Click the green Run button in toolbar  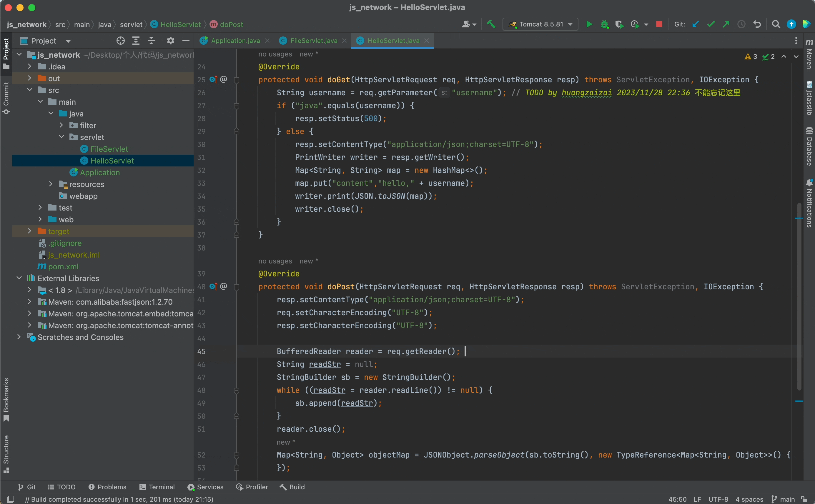point(589,24)
